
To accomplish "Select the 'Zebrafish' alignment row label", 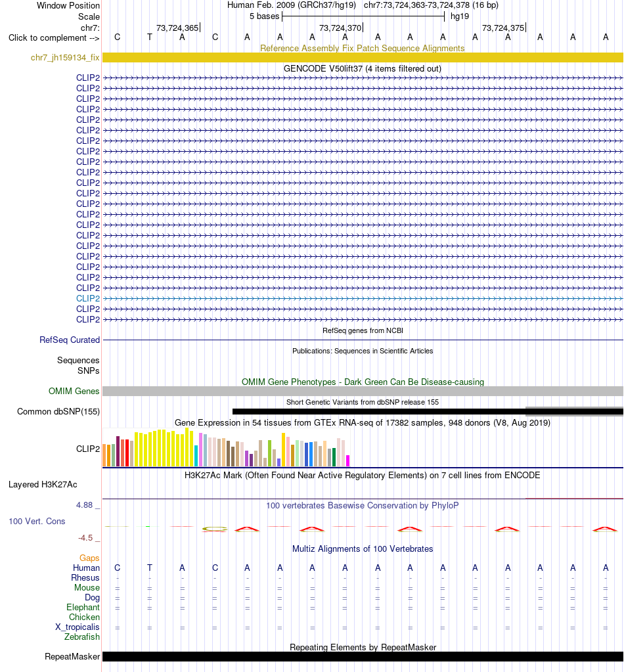I will [82, 637].
